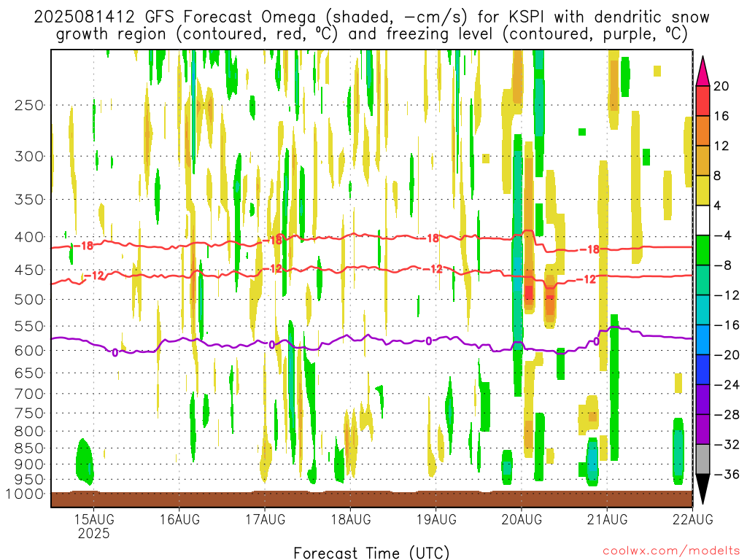Click the 800 pressure level label

(x=29, y=432)
